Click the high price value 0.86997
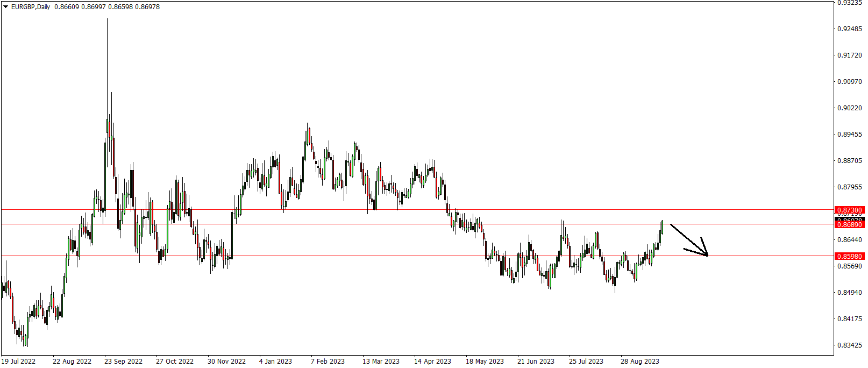The image size is (868, 368). [x=93, y=7]
